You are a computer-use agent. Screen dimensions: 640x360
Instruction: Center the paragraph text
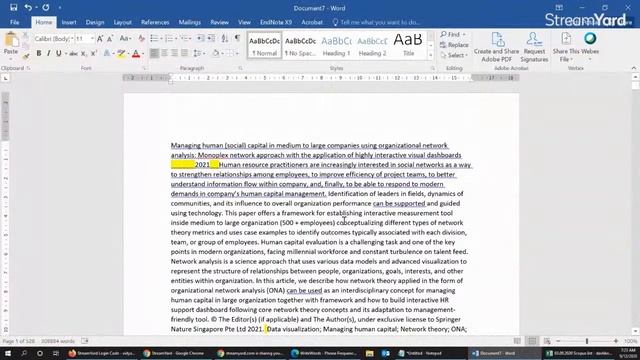[x=164, y=53]
